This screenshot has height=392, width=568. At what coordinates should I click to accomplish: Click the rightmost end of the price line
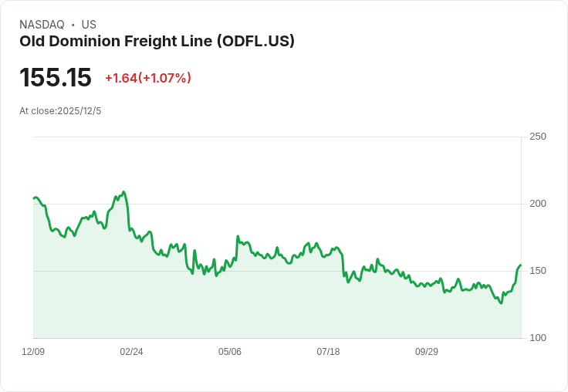521,265
